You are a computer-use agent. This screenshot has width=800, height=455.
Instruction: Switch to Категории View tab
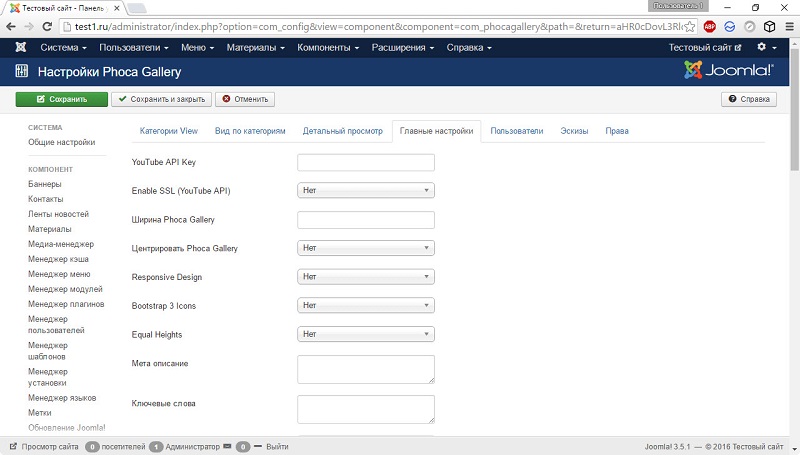tap(169, 131)
